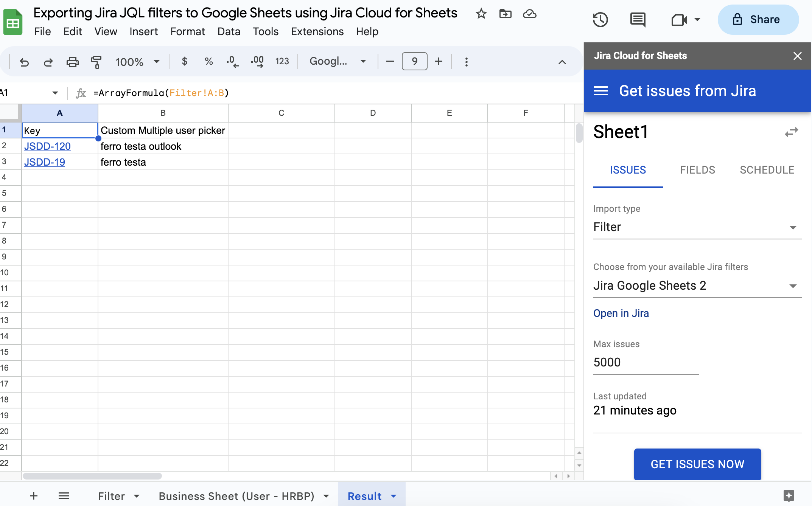Follow the Open in Jira link
The width and height of the screenshot is (812, 506).
[621, 314]
